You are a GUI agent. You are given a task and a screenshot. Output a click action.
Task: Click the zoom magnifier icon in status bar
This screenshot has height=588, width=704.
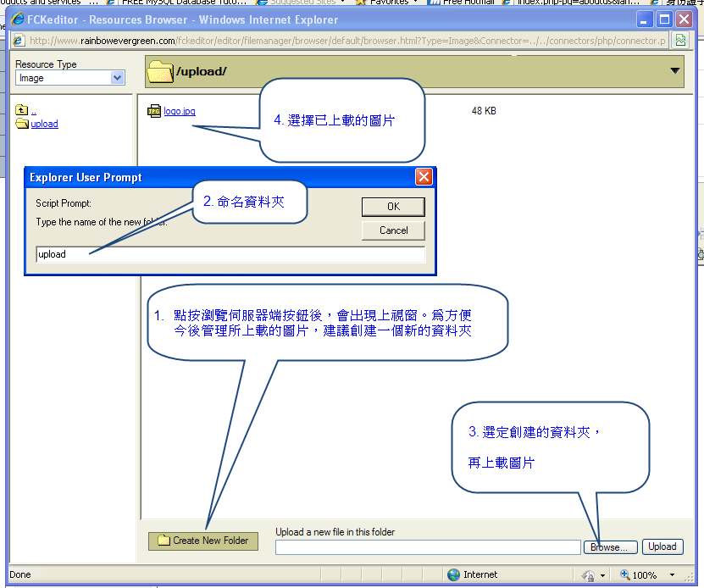pos(625,574)
